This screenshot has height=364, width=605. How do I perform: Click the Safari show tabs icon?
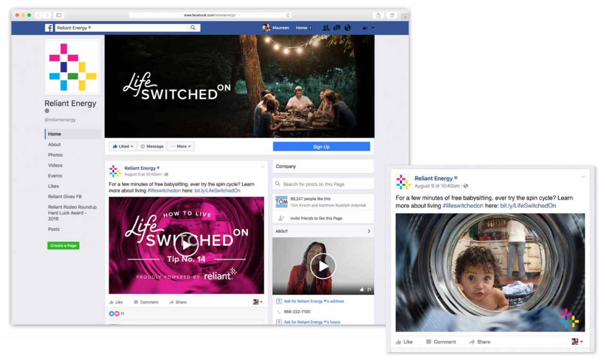click(392, 15)
